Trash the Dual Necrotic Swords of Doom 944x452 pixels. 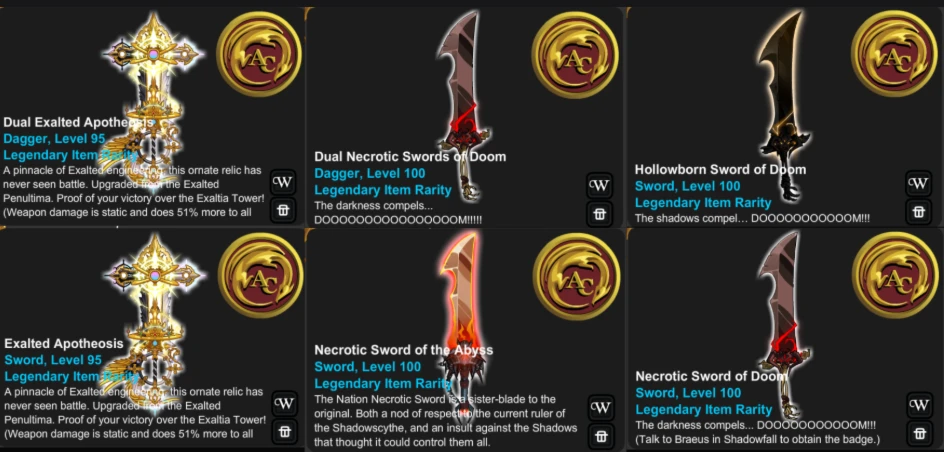click(x=599, y=214)
